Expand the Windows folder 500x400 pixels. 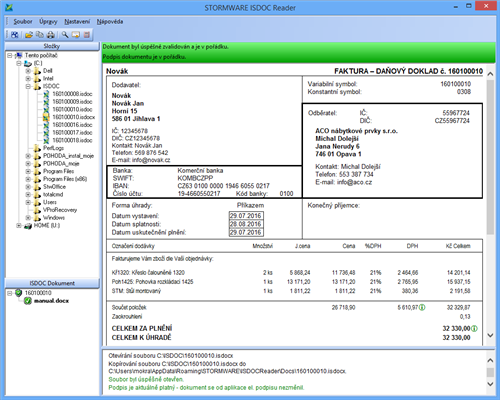coord(28,218)
